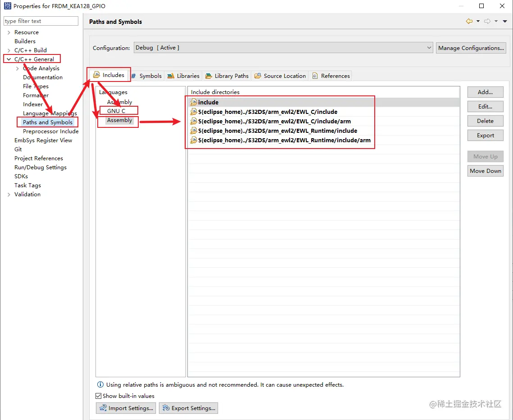
Task: Select the include directory entry
Action: (324, 102)
